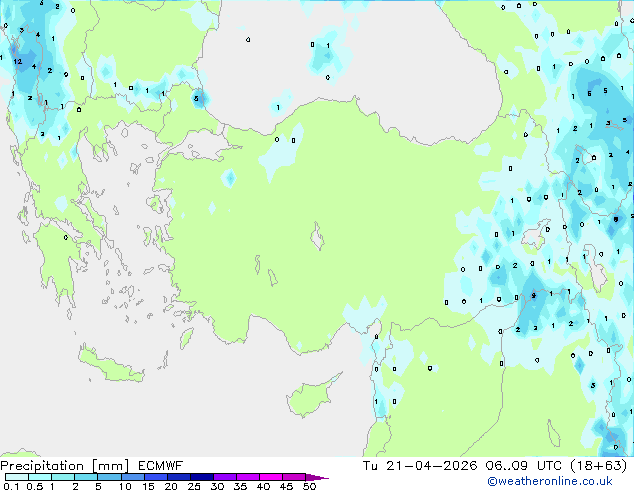Pick the 40–45 mm magenta legend swatch
Screen dimensions: 634x490
[x=271, y=477]
